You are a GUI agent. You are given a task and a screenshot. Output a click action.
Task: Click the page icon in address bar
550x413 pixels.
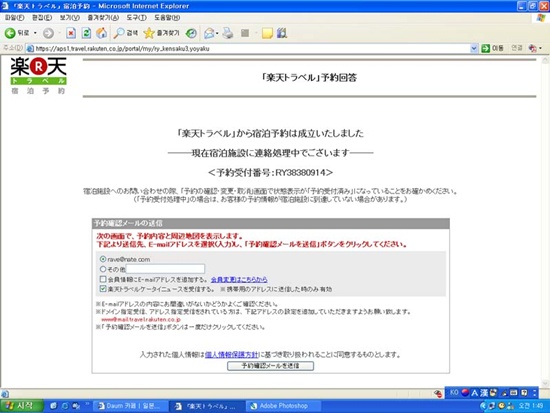click(30, 48)
